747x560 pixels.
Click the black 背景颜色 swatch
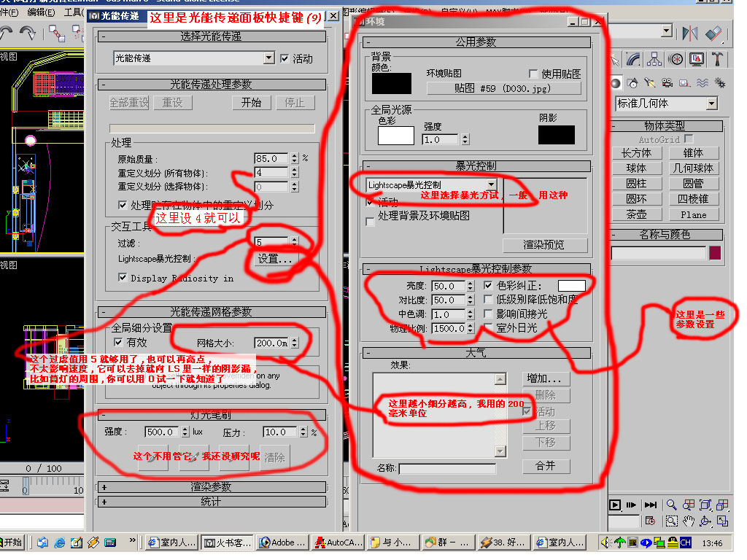click(x=392, y=83)
